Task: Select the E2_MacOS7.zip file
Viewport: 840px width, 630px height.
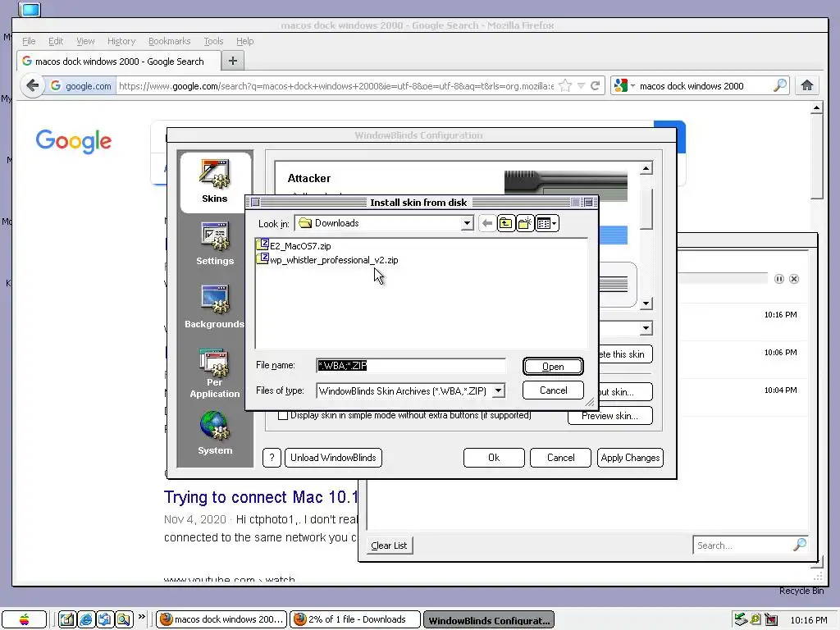Action: coord(294,246)
